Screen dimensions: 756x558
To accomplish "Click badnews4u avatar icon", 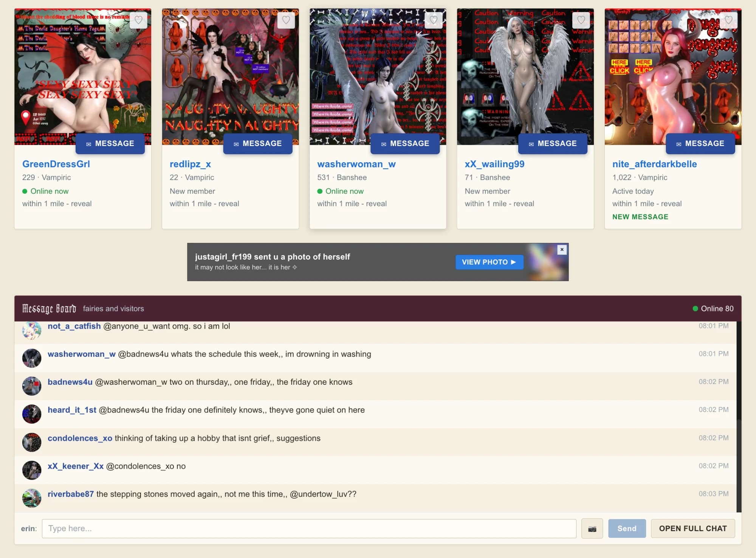I will tap(32, 386).
